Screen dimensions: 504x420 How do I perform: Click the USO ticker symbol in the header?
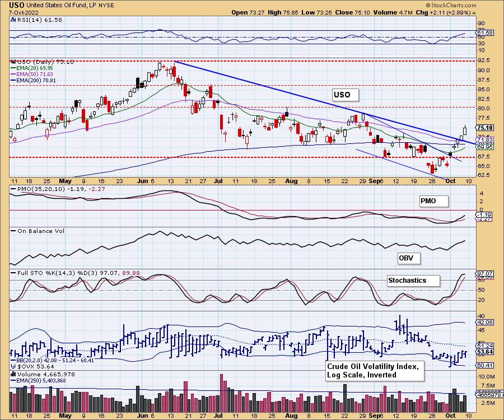click(17, 5)
